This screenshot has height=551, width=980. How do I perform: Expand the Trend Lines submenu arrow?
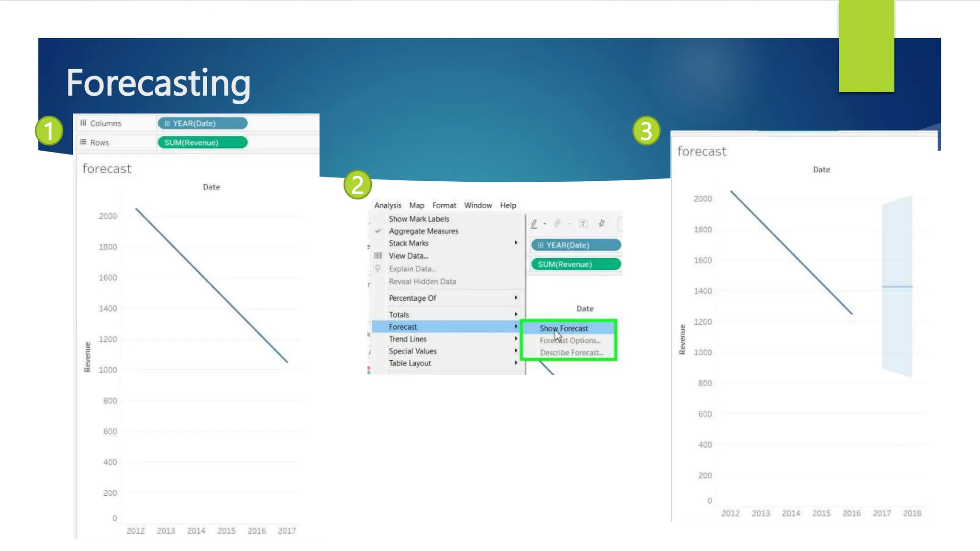coord(516,339)
